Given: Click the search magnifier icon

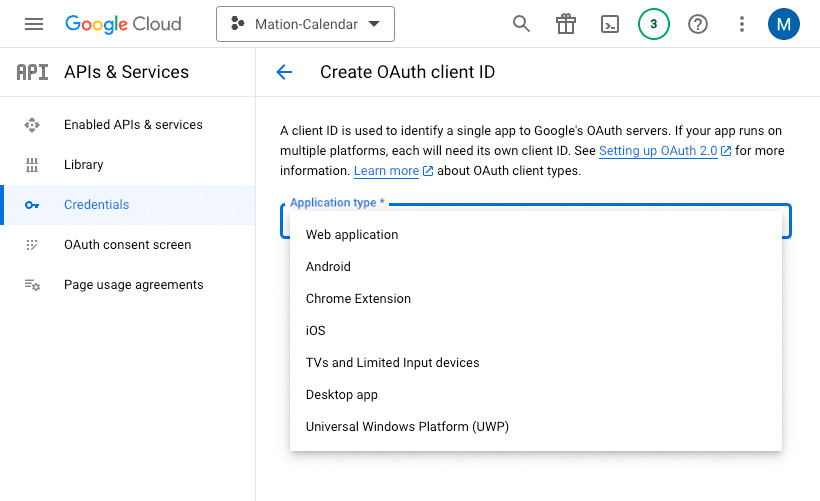Looking at the screenshot, I should coord(521,24).
